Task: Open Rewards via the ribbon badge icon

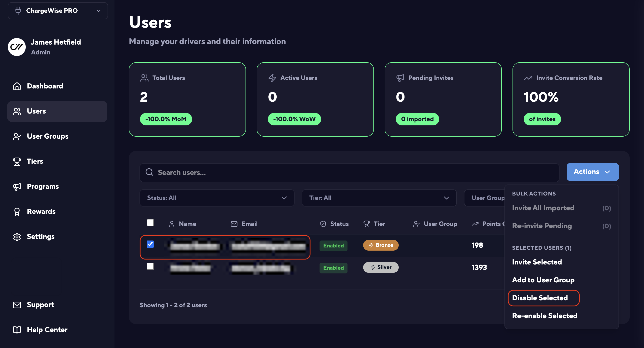Action: 17,212
